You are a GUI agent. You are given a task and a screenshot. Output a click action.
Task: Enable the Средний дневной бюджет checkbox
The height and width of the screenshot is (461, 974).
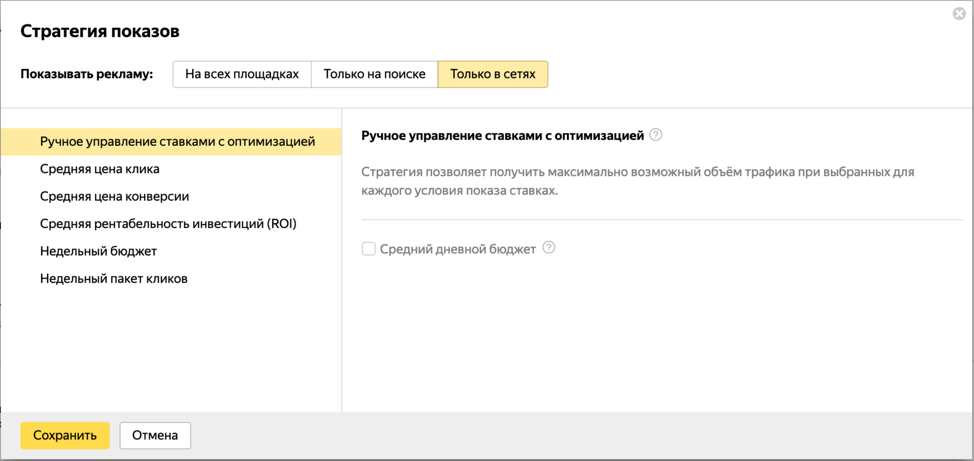[369, 249]
